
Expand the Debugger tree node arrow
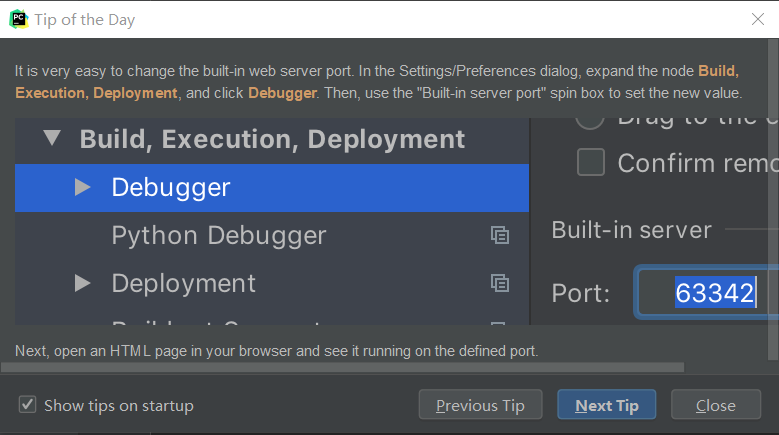(x=83, y=187)
